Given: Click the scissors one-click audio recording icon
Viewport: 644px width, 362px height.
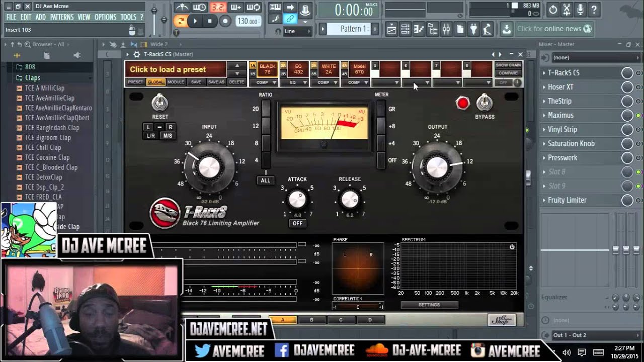Looking at the screenshot, I should [x=567, y=9].
